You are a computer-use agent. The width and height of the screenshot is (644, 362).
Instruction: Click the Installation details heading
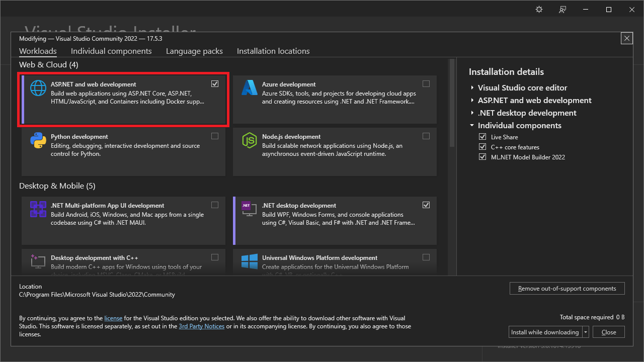tap(506, 72)
